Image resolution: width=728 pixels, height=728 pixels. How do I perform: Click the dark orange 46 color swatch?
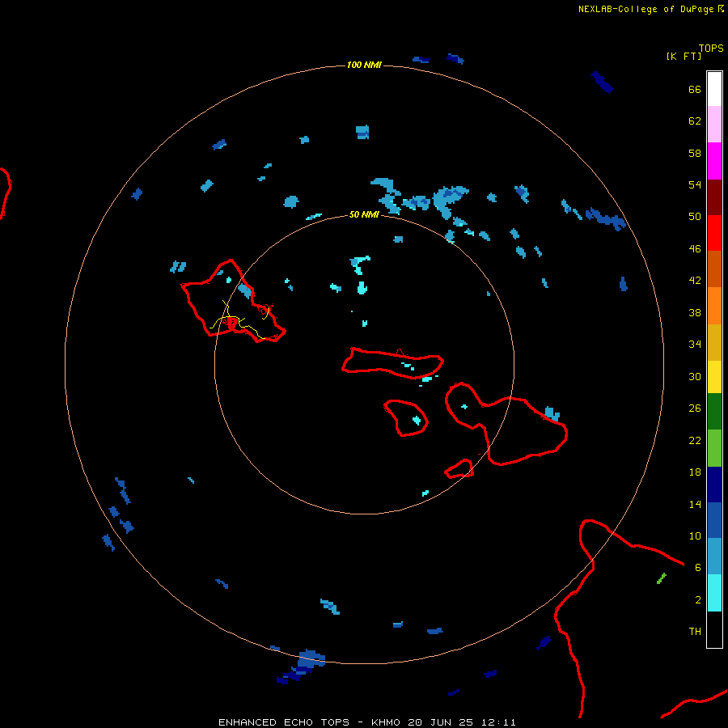coord(714,269)
